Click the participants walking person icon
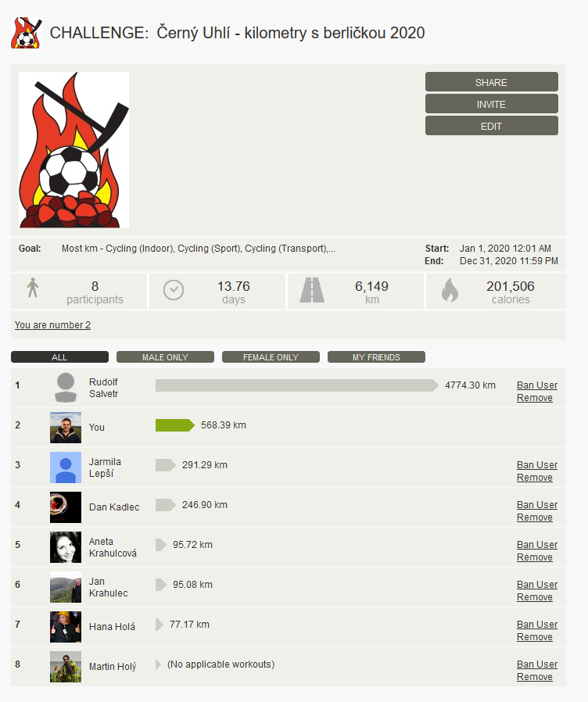 point(33,288)
